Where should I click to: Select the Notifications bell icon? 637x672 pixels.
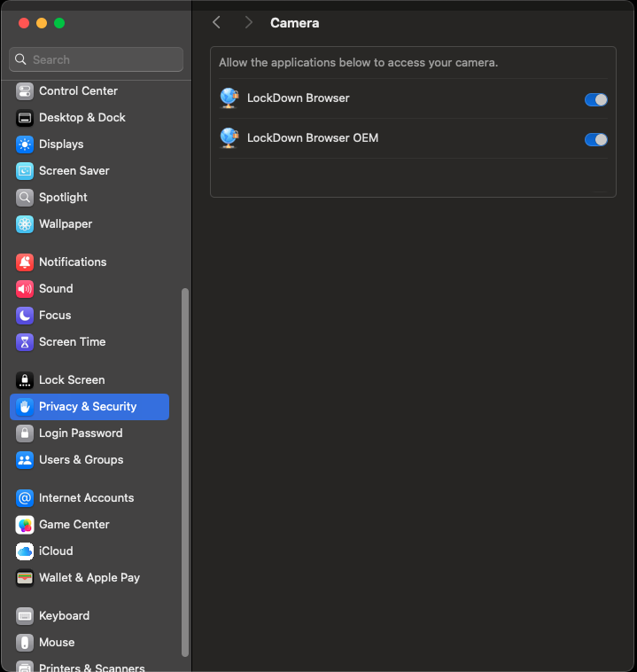click(25, 262)
